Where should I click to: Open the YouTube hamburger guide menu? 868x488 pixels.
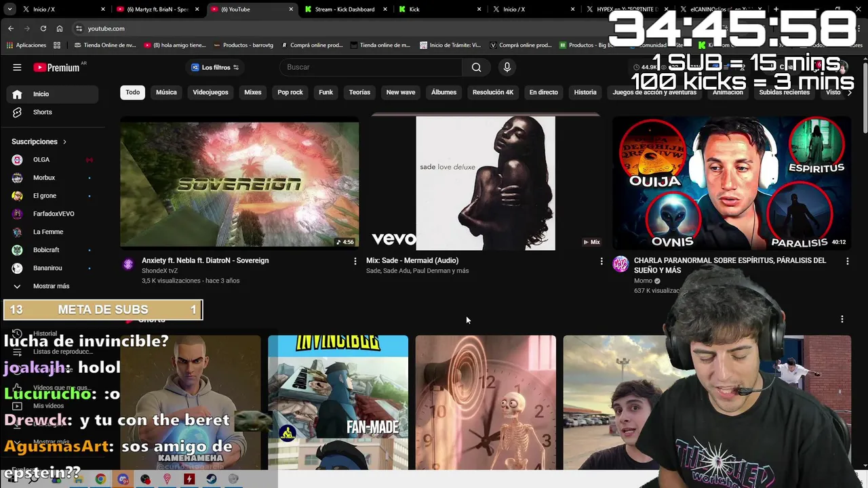pyautogui.click(x=17, y=67)
